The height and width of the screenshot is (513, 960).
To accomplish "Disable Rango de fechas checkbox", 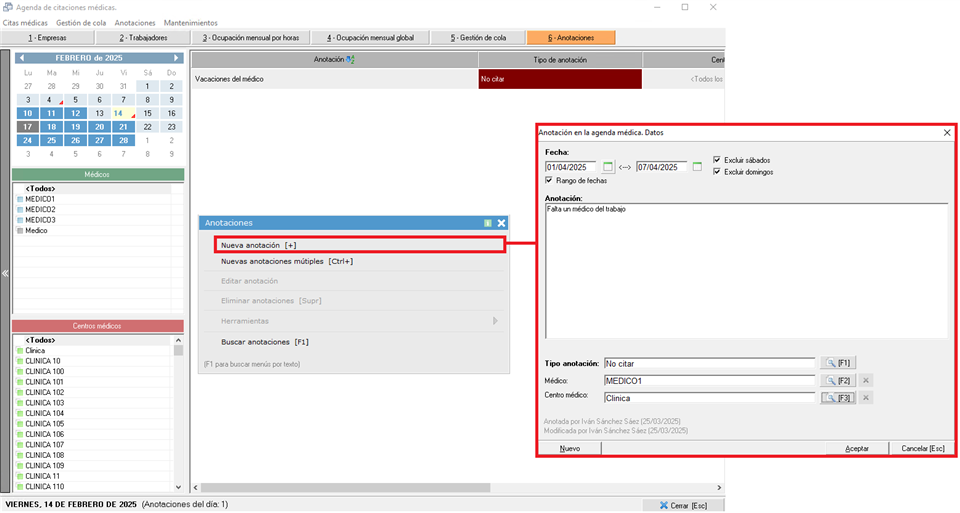I will (549, 180).
